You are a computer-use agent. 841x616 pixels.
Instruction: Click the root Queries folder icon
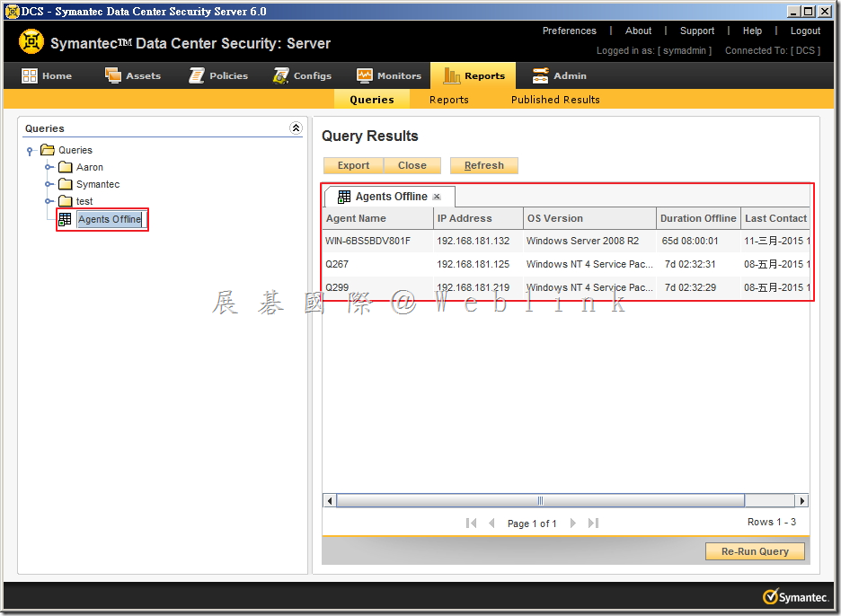48,150
